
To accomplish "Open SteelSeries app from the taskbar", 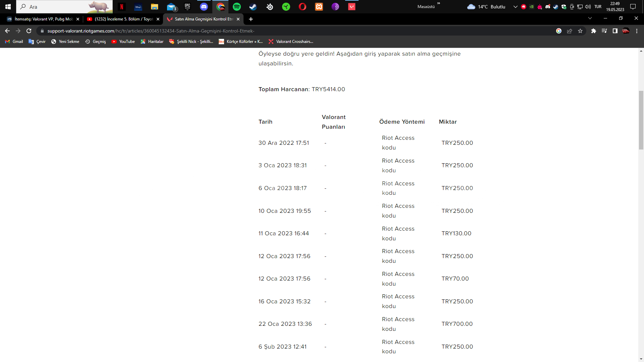I will tap(270, 7).
